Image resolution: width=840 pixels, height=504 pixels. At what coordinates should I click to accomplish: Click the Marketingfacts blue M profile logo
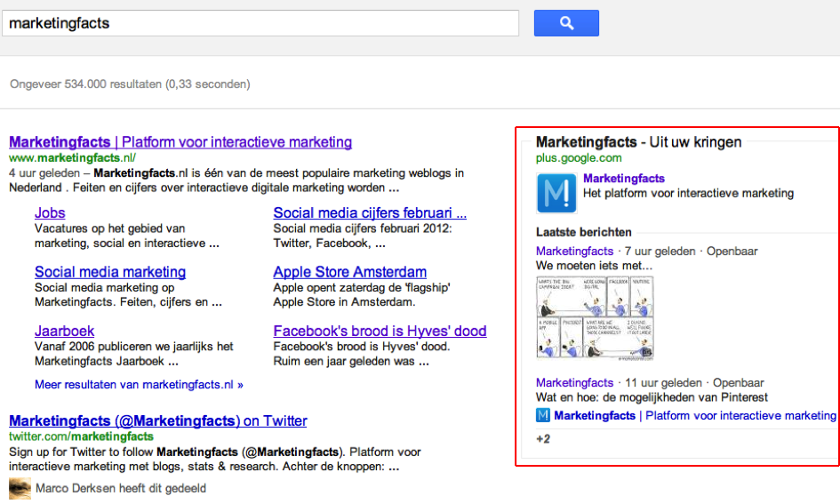(x=556, y=193)
